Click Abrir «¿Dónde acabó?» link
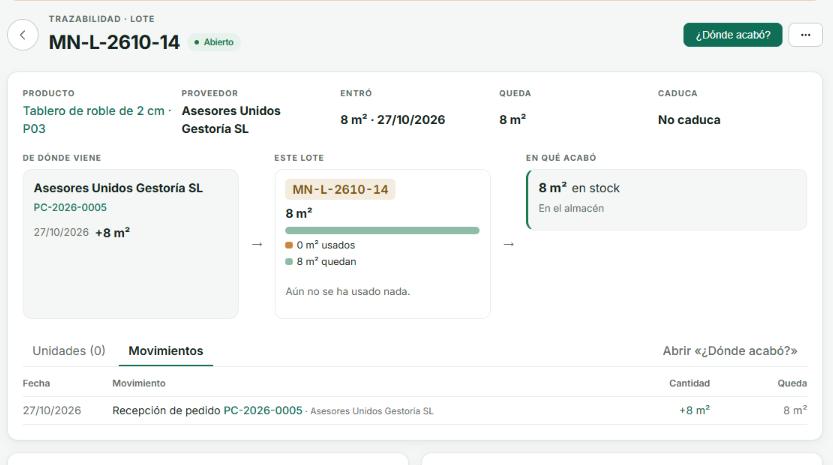 click(x=730, y=351)
